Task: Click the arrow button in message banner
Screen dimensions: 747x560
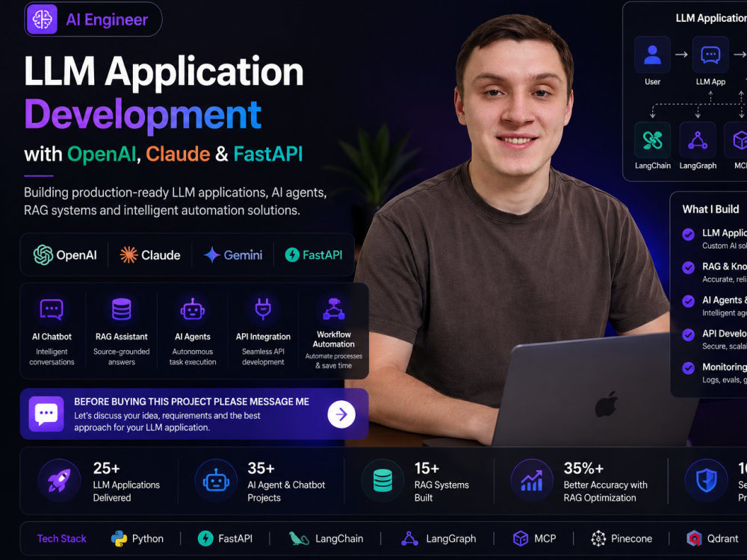Action: coord(341,414)
